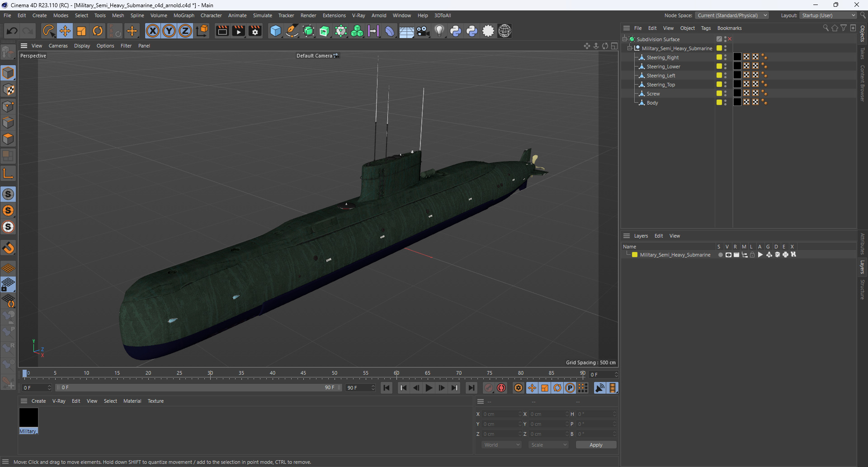Click Play Forwards button
The width and height of the screenshot is (868, 467).
click(x=429, y=388)
